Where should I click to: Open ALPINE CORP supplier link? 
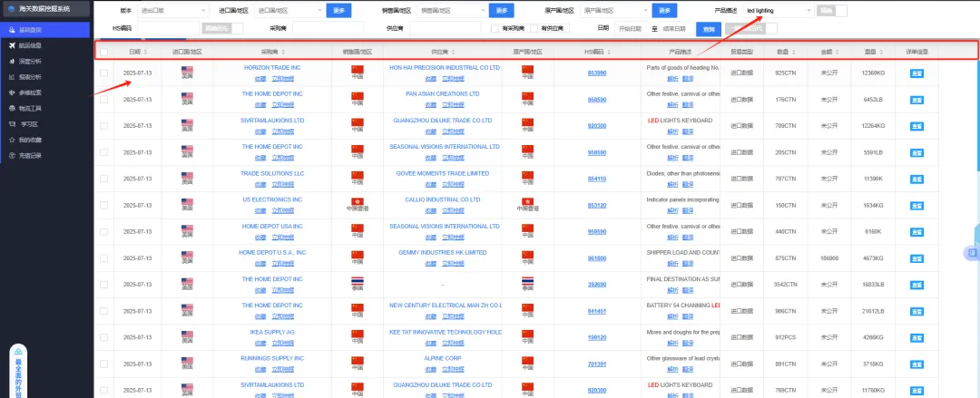pyautogui.click(x=443, y=358)
